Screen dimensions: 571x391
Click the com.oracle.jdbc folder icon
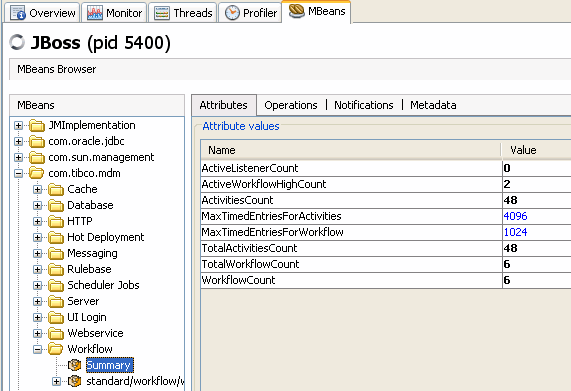coord(37,141)
